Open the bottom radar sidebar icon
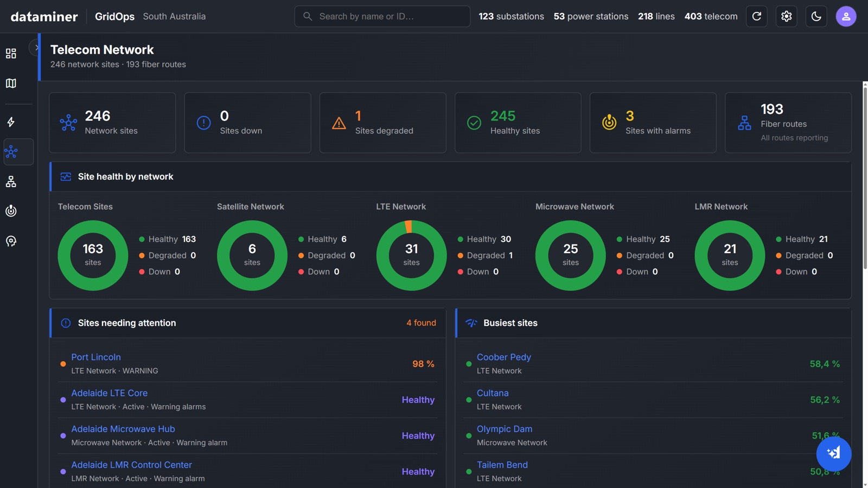Viewport: 868px width, 488px height. point(11,241)
